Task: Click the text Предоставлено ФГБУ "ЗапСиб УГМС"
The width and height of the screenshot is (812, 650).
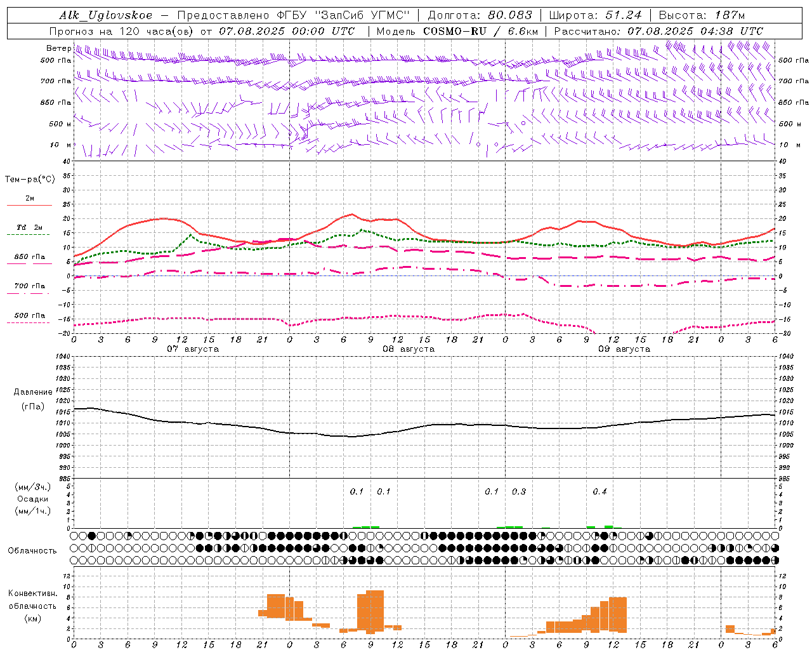Action: [294, 15]
